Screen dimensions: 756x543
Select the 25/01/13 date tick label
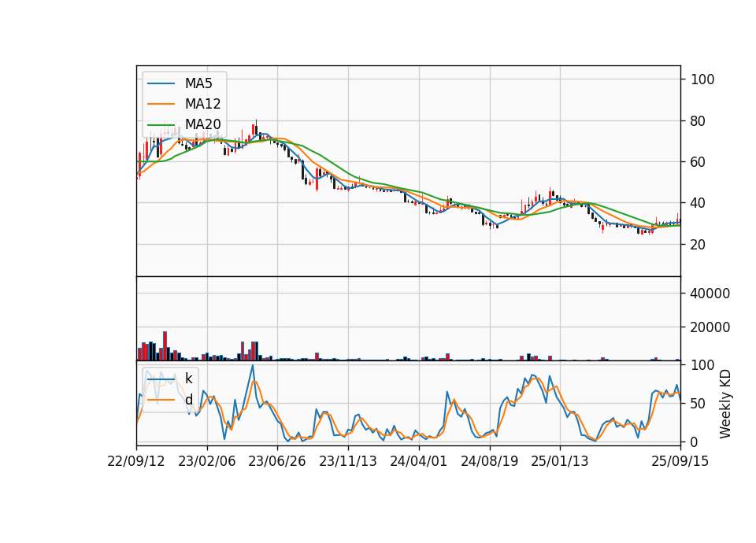pyautogui.click(x=560, y=461)
